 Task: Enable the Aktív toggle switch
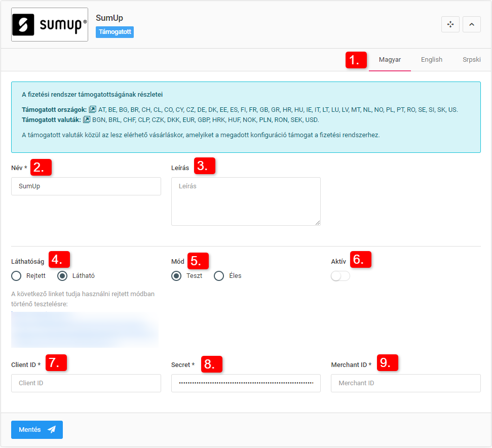coord(340,276)
